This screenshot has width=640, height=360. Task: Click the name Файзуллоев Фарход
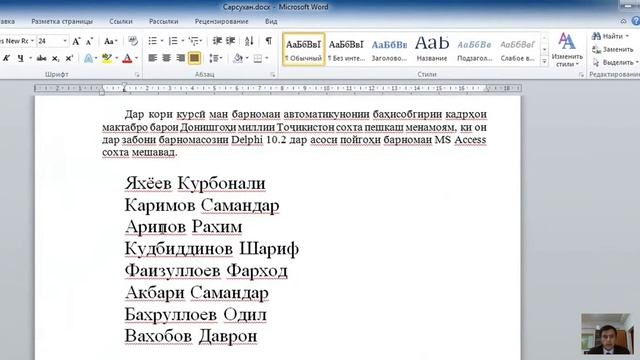(x=206, y=271)
